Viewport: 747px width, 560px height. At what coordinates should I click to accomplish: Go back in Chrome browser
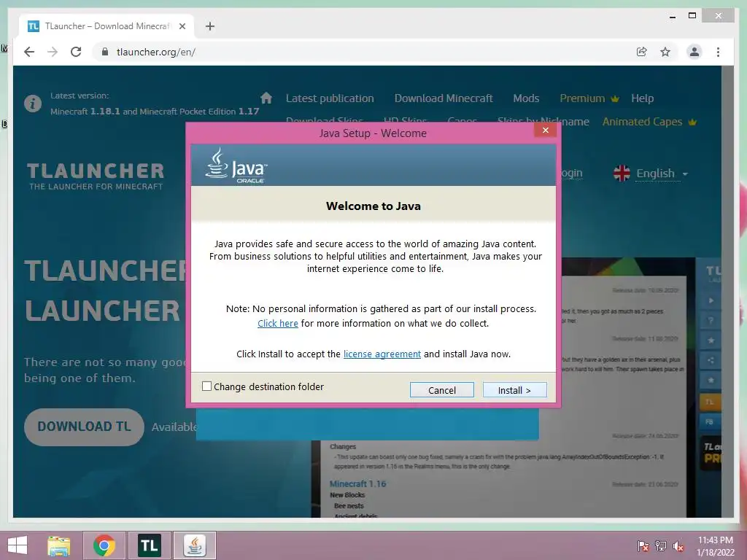(x=29, y=52)
